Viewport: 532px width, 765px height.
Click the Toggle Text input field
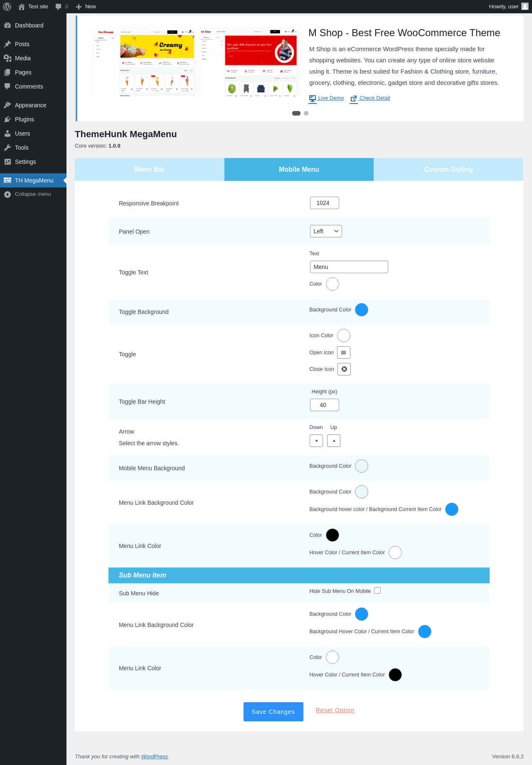click(x=349, y=267)
